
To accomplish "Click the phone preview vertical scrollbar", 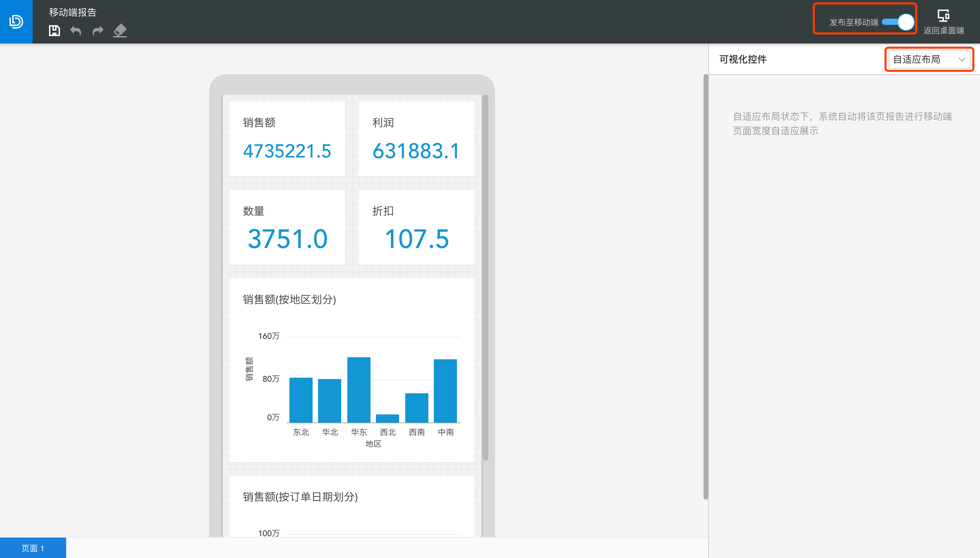I will [x=485, y=277].
